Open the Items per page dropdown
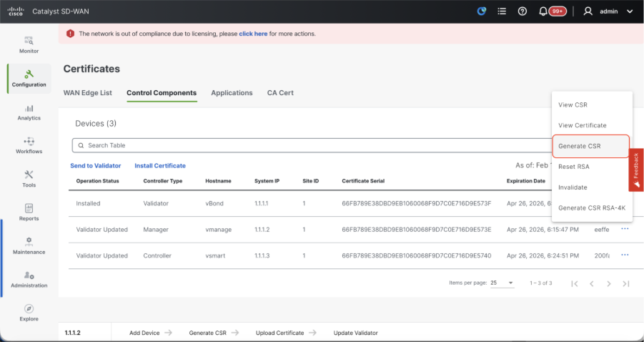 pyautogui.click(x=502, y=283)
